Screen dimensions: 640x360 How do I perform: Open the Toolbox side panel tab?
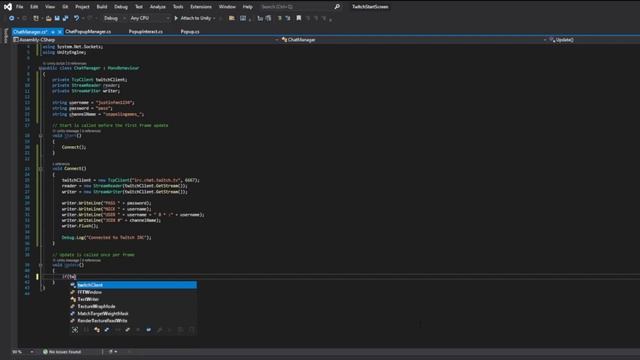pyautogui.click(x=5, y=36)
